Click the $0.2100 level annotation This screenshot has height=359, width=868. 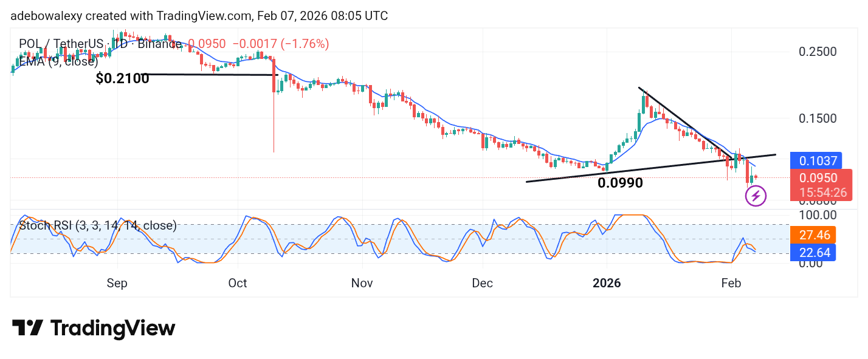(x=122, y=78)
